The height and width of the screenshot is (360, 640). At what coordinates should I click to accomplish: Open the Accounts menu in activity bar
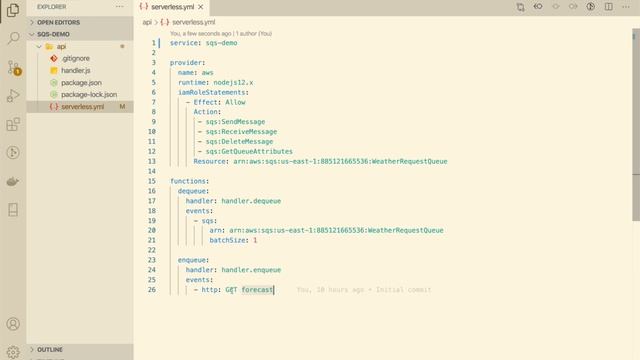tap(13, 324)
